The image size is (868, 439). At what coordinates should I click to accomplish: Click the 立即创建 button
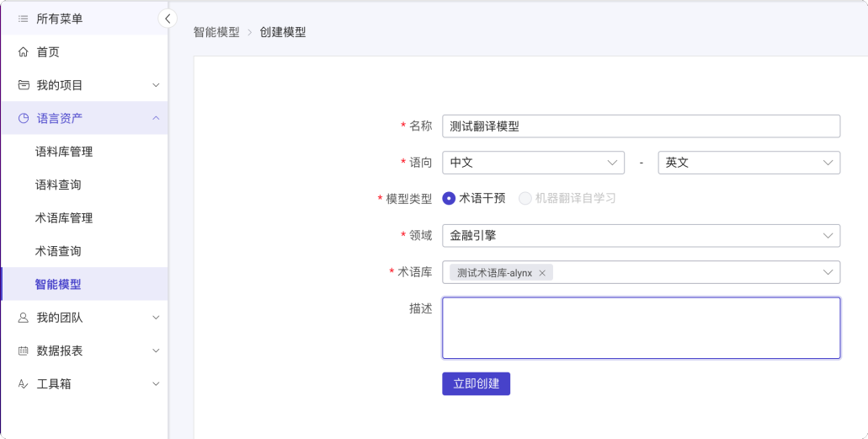[x=476, y=383]
